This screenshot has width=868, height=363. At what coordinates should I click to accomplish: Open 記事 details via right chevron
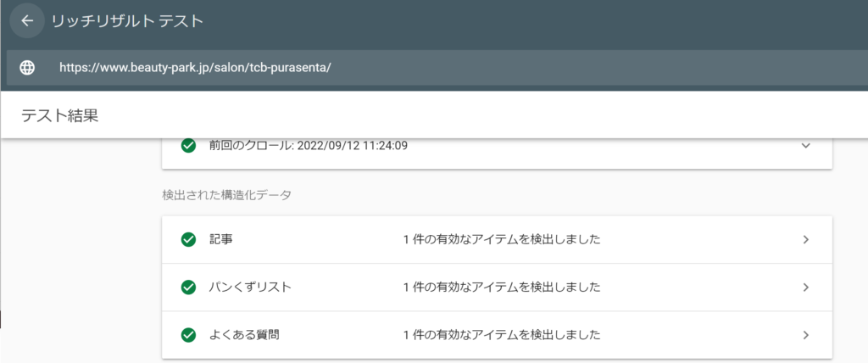806,239
